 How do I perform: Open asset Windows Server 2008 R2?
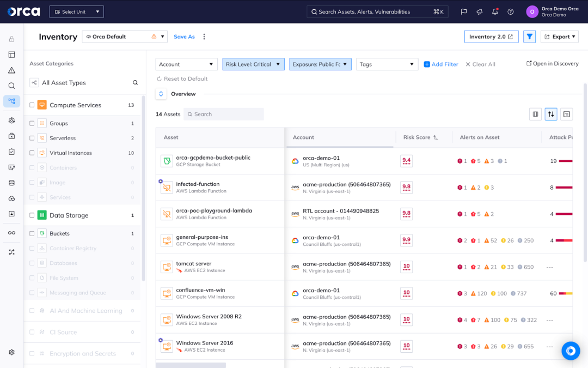point(209,317)
